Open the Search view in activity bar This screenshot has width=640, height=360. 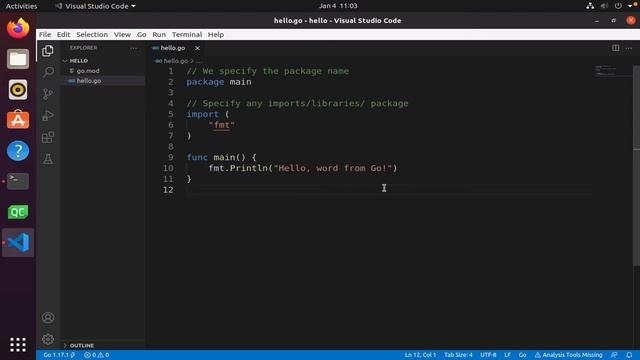(48, 72)
